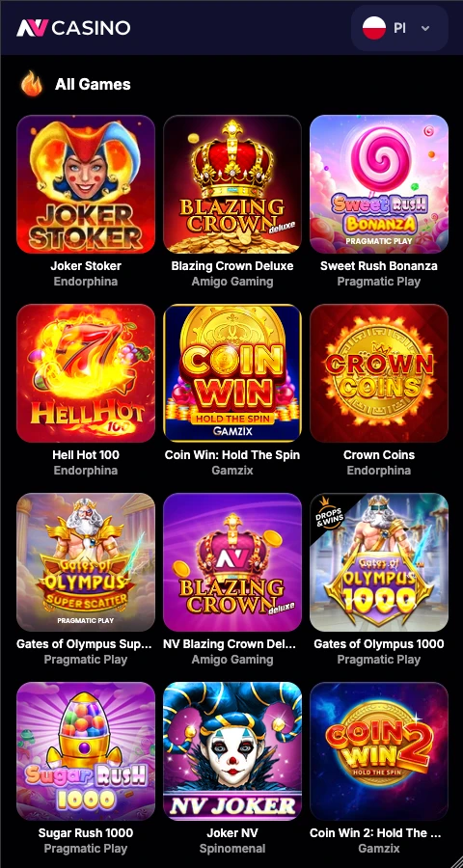
Task: Open the Sweet Rush Bonanza thumbnail
Action: (x=379, y=184)
